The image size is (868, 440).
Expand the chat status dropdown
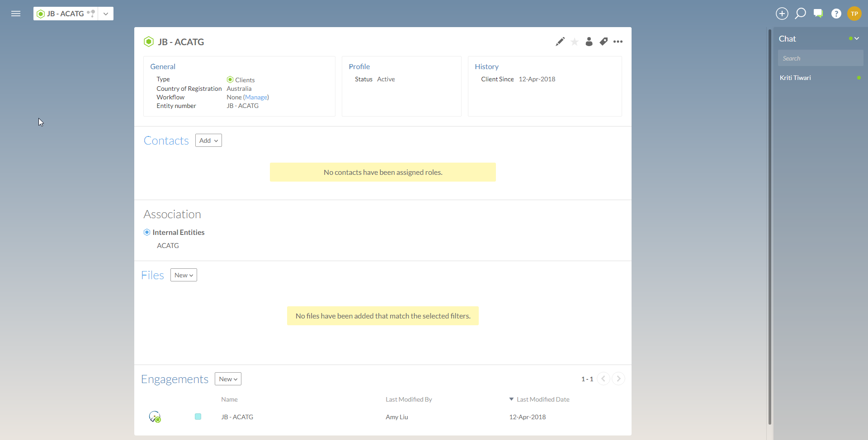tap(854, 38)
